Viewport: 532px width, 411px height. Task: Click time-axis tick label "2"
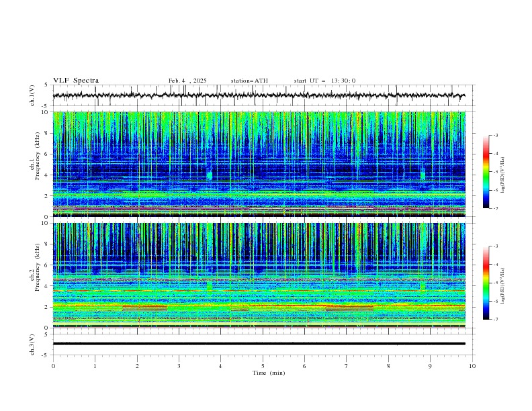137,366
